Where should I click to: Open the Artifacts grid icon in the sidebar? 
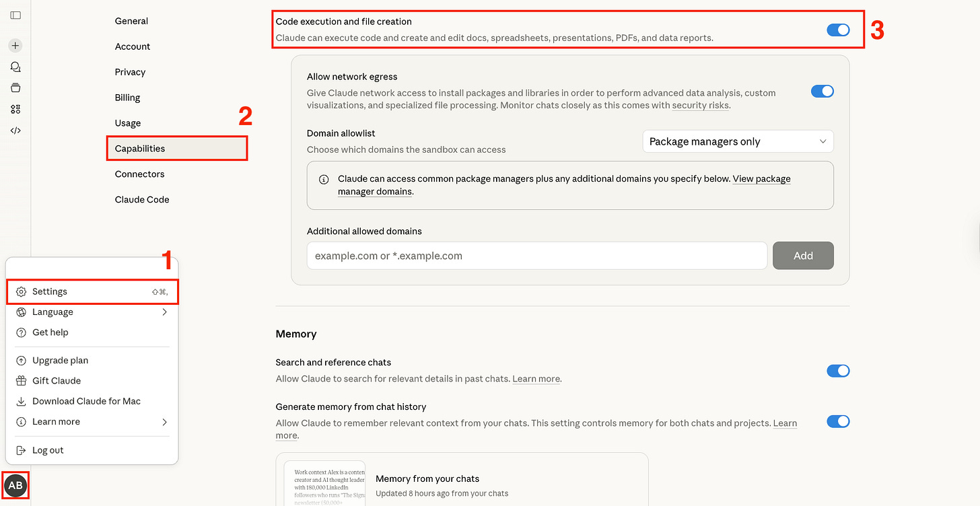tap(15, 110)
